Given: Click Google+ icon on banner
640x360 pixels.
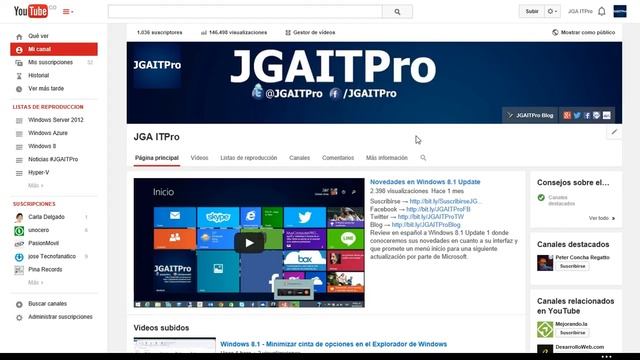Looking at the screenshot, I should click(567, 116).
